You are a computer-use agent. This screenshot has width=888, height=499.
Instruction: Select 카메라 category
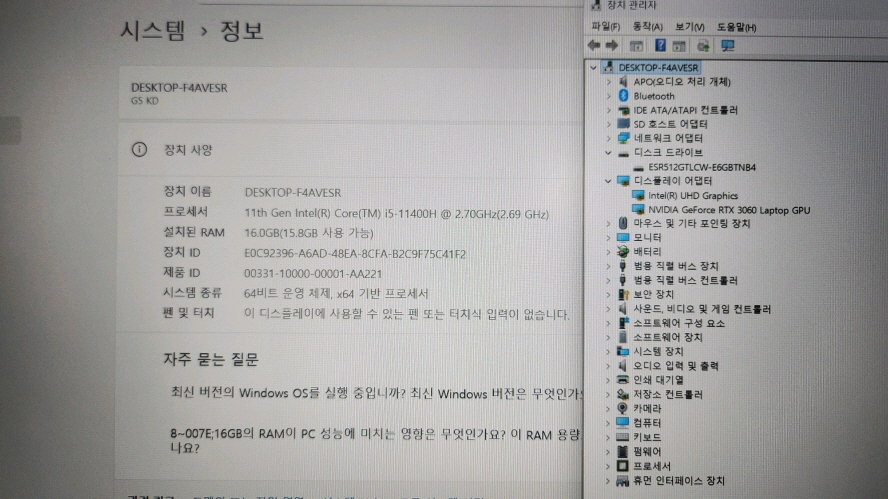(x=647, y=408)
